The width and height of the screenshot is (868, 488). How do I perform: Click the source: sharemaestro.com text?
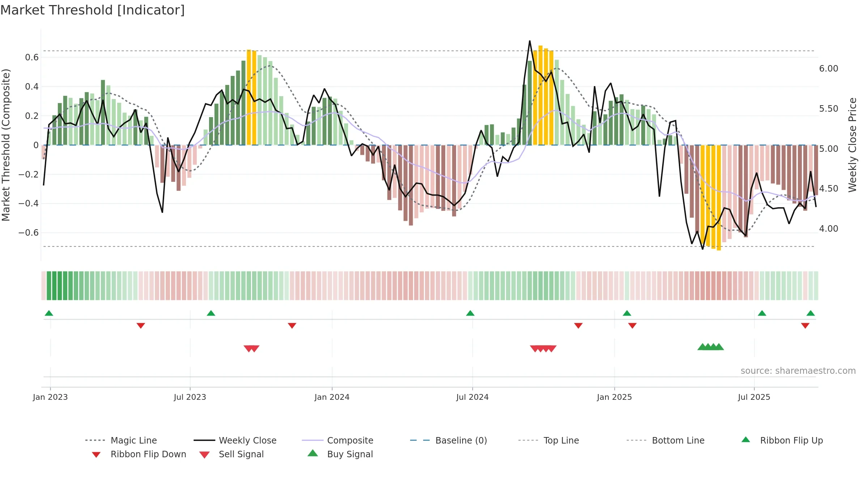798,371
